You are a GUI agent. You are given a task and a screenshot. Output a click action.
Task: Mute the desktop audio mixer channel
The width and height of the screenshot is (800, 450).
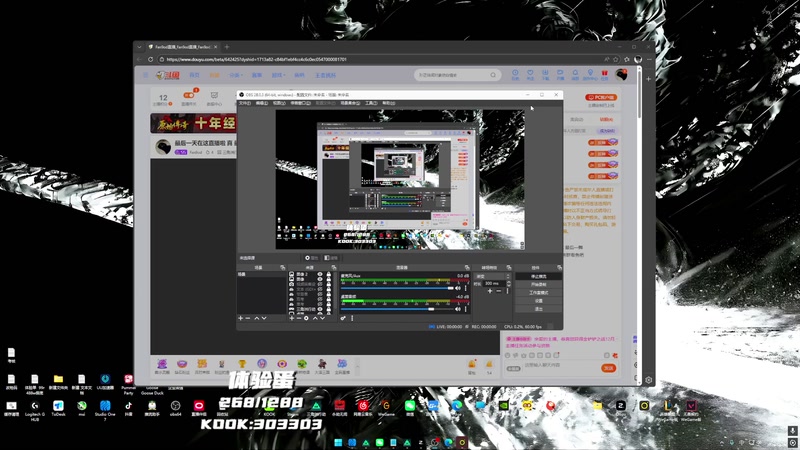[x=458, y=309]
